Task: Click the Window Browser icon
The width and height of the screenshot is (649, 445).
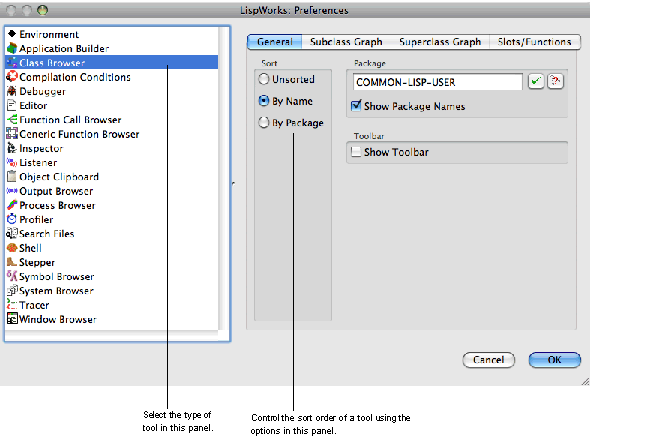Action: coord(12,319)
